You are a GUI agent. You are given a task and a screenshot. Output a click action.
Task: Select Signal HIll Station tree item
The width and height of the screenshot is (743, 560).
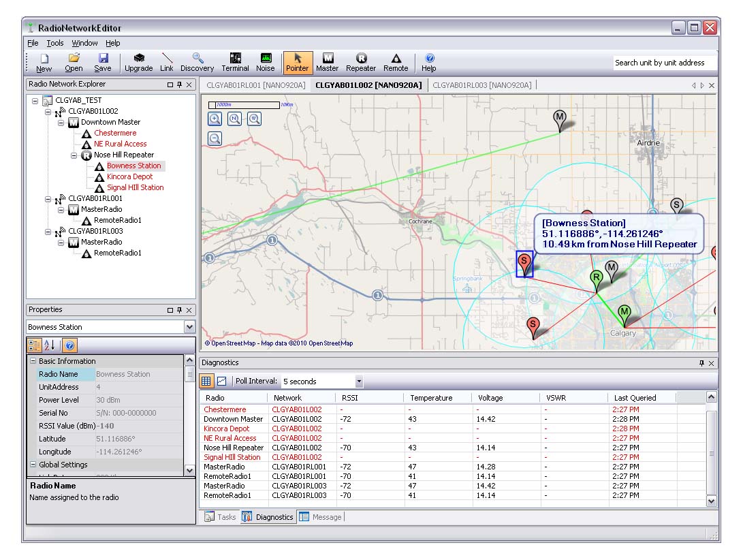coord(135,188)
